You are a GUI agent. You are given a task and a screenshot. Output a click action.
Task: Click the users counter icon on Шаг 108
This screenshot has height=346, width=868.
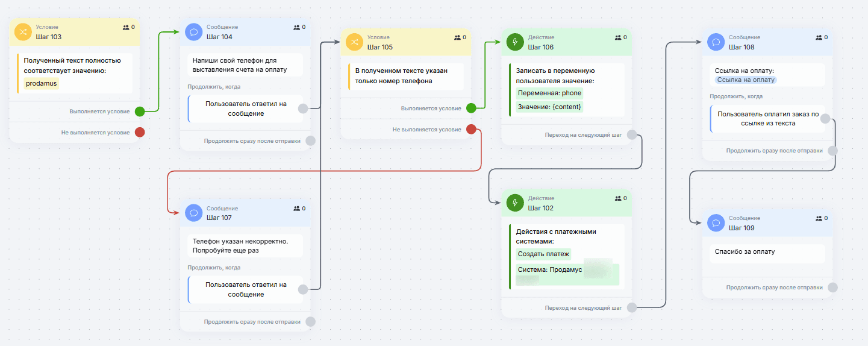(x=819, y=37)
